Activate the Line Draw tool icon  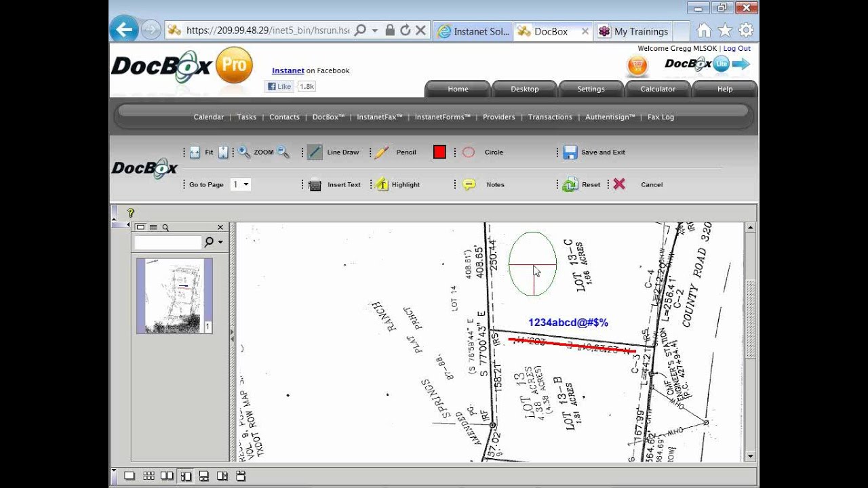coord(315,152)
